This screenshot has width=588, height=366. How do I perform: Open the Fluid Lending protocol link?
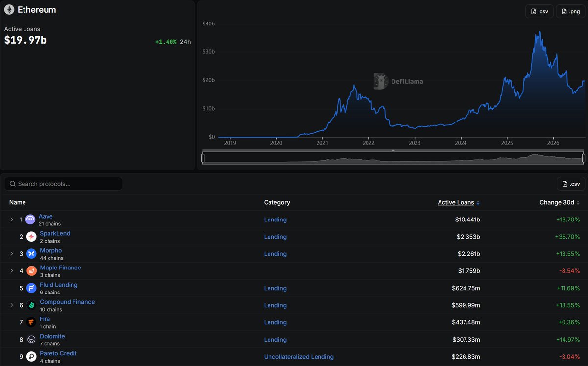pyautogui.click(x=59, y=285)
